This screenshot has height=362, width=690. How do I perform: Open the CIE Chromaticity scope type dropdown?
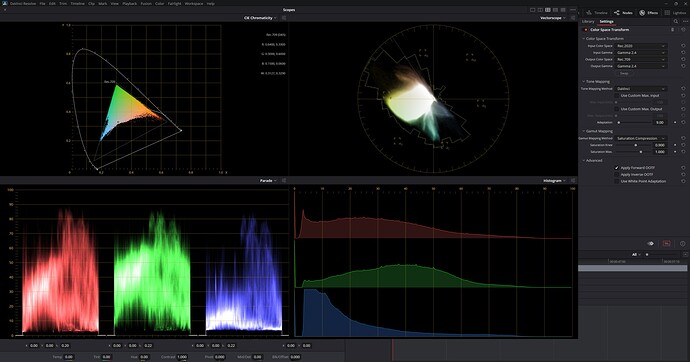260,18
